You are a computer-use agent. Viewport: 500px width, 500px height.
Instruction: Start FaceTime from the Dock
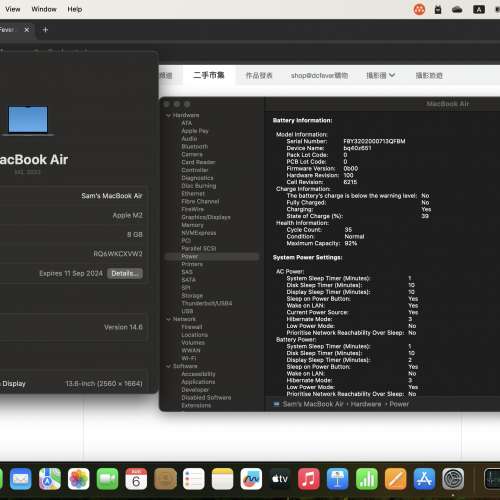click(107, 479)
